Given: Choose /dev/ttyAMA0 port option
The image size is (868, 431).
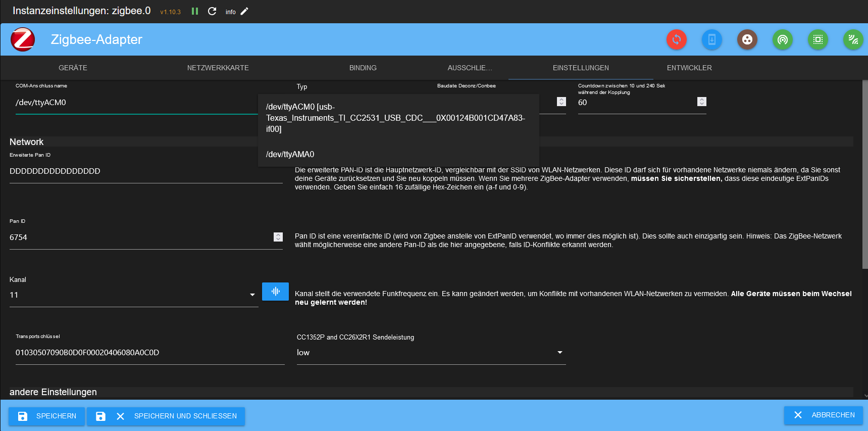Looking at the screenshot, I should [x=398, y=154].
